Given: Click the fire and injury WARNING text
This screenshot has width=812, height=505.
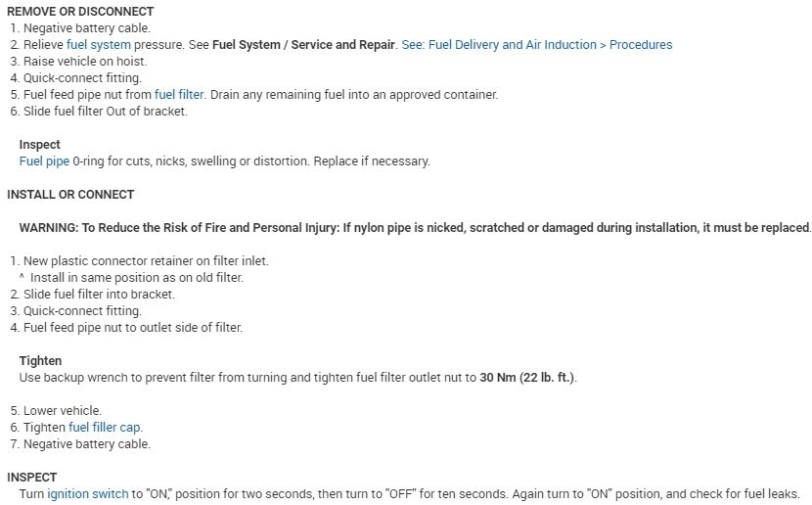Looking at the screenshot, I should click(x=415, y=228).
